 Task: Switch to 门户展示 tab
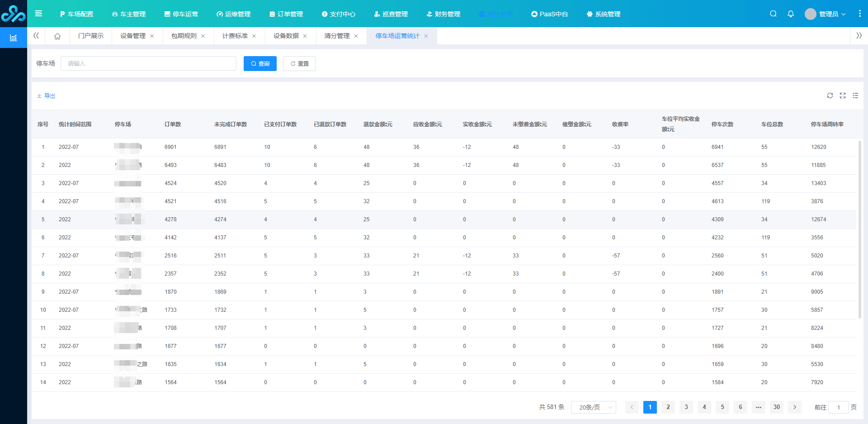coord(91,36)
